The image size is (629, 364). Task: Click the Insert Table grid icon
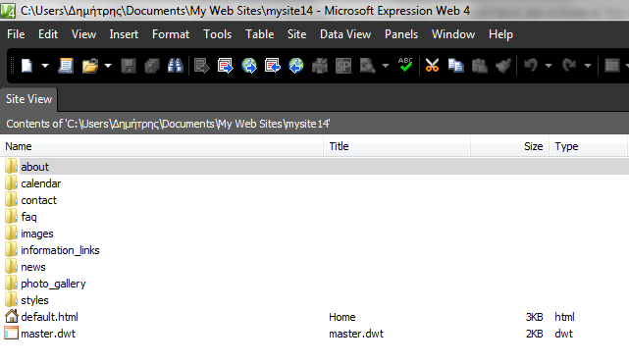(611, 66)
